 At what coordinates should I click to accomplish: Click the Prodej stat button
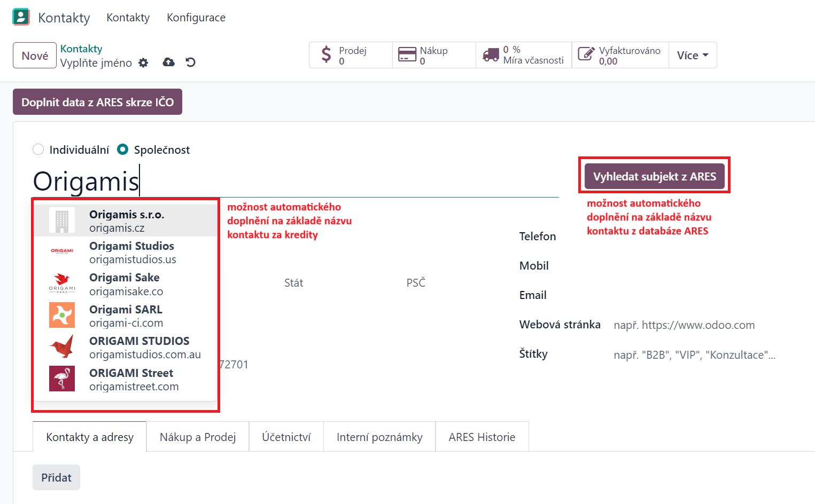point(351,55)
